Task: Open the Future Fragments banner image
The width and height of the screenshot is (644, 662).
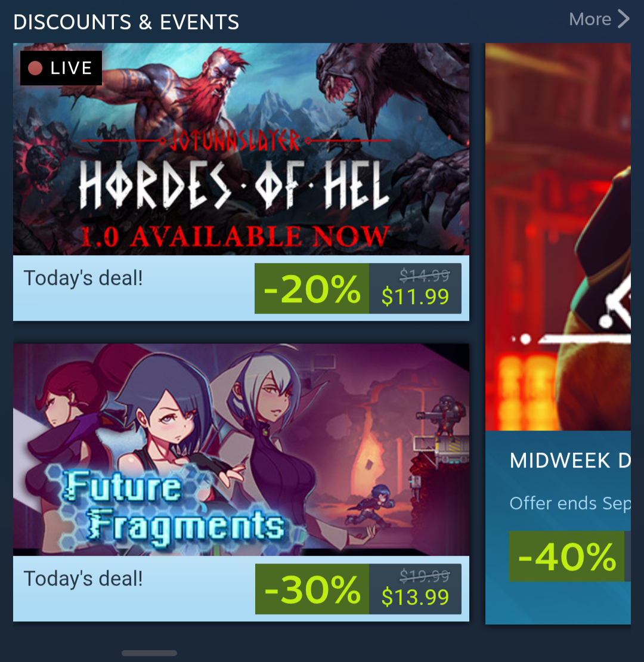Action: 241,450
